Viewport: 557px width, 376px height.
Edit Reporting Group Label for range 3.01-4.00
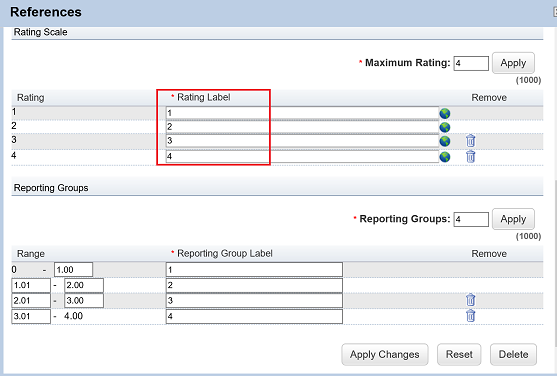254,316
